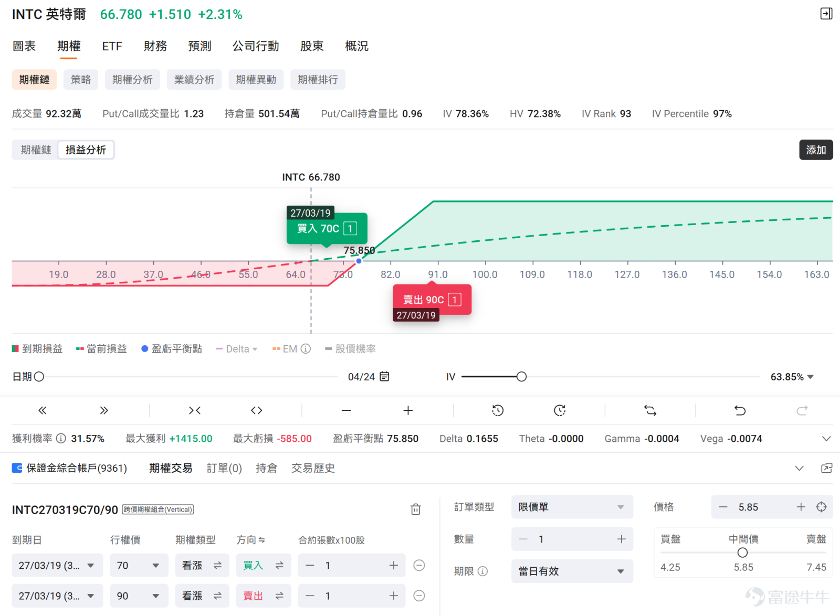Open expiry dropdown for the 90 leg
The height and width of the screenshot is (616, 840).
pyautogui.click(x=57, y=596)
